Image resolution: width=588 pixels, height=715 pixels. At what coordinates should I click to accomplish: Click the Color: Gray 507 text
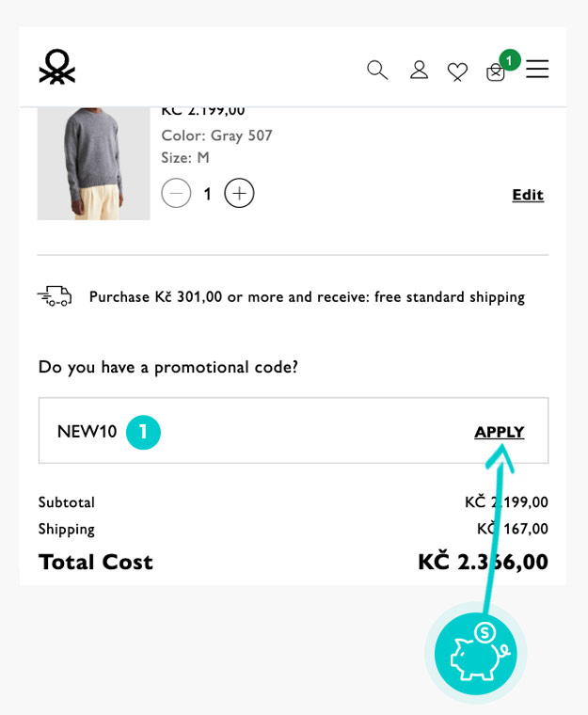point(216,135)
